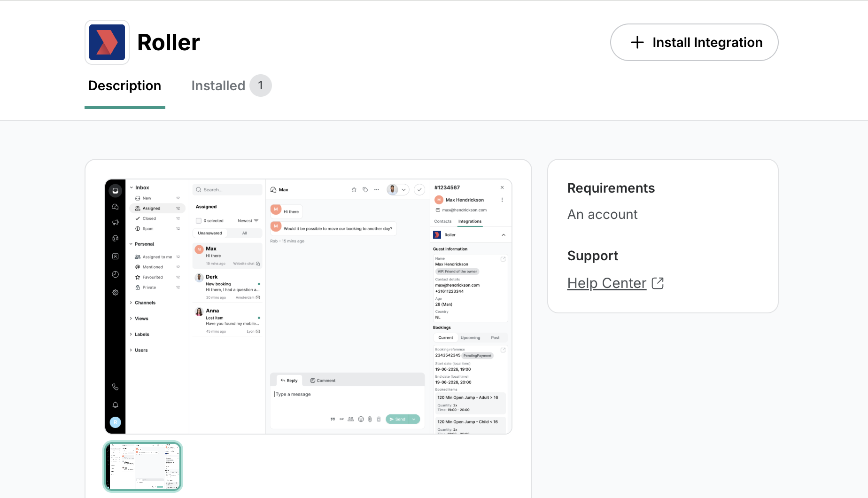Click the pie chart reports icon in preview sidebar
The height and width of the screenshot is (498, 868).
(115, 274)
